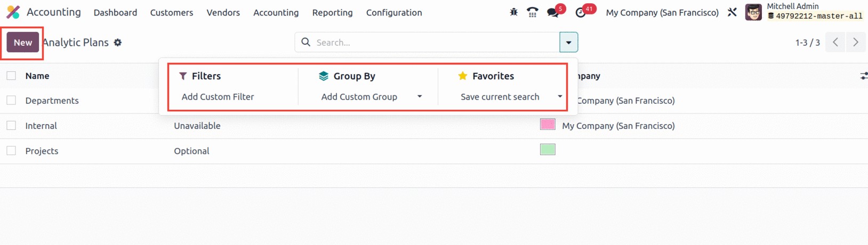This screenshot has height=245, width=868.
Task: Open the developer tools wrench icon
Action: click(732, 12)
